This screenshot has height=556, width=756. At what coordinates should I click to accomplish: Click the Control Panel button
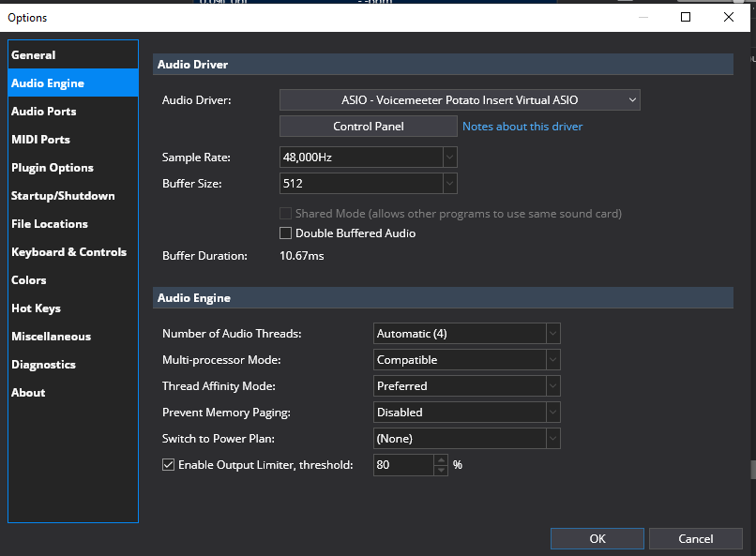369,127
